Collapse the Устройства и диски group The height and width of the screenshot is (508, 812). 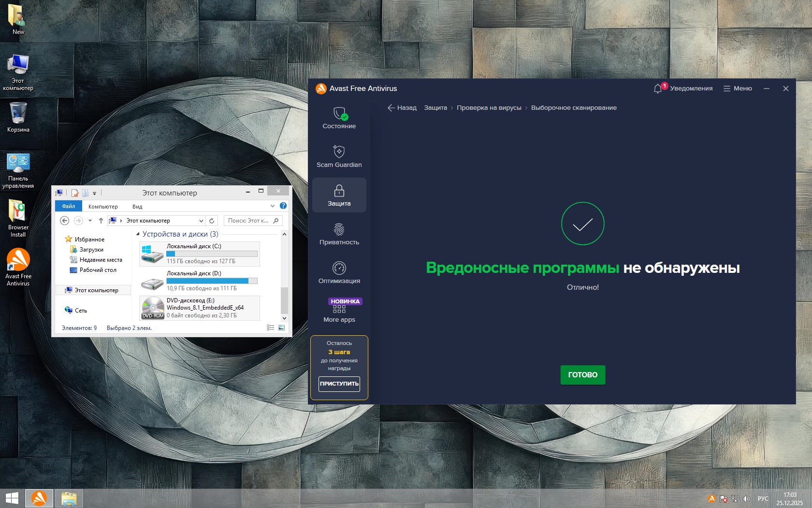tap(138, 234)
